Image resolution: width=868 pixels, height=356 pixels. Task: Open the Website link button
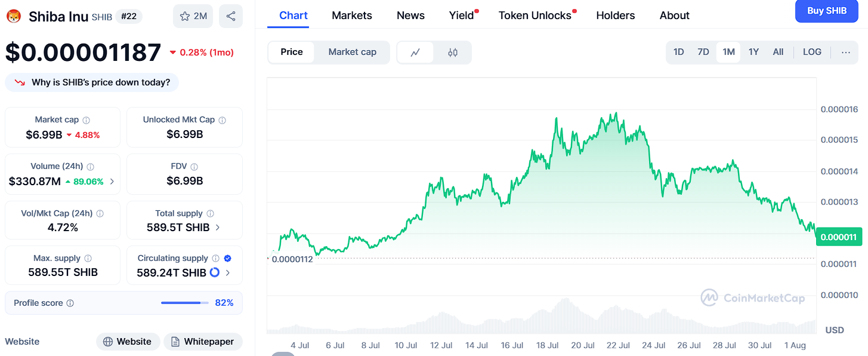(x=128, y=342)
